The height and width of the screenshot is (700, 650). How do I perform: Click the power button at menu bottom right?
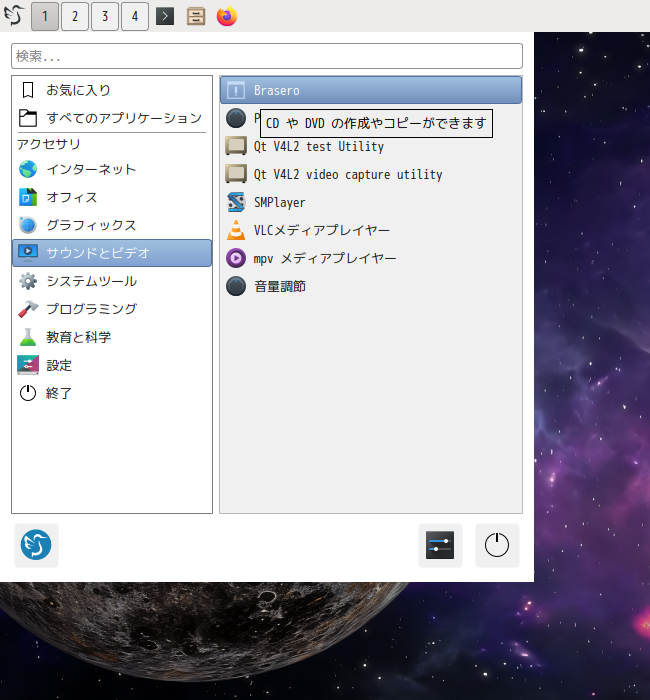tap(497, 545)
